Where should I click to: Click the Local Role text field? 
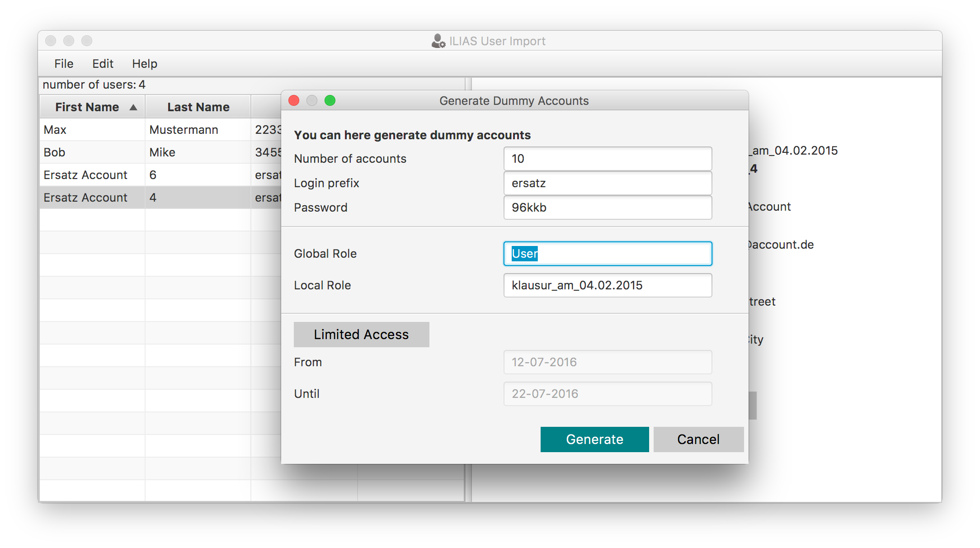(x=608, y=285)
